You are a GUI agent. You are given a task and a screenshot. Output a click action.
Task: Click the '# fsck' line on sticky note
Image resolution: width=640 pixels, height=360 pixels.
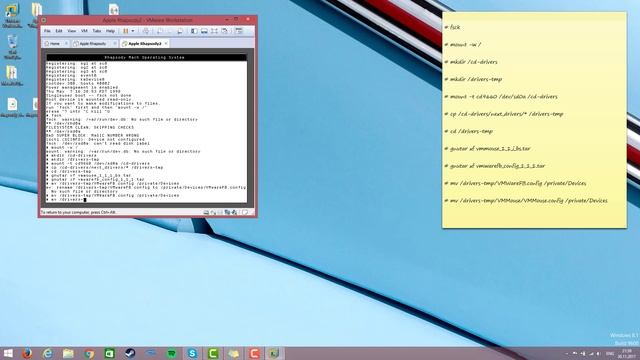click(452, 27)
